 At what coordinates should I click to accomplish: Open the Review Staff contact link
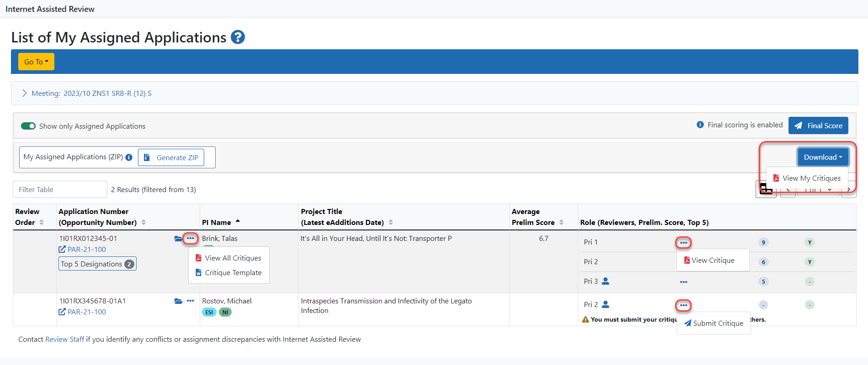(x=64, y=339)
